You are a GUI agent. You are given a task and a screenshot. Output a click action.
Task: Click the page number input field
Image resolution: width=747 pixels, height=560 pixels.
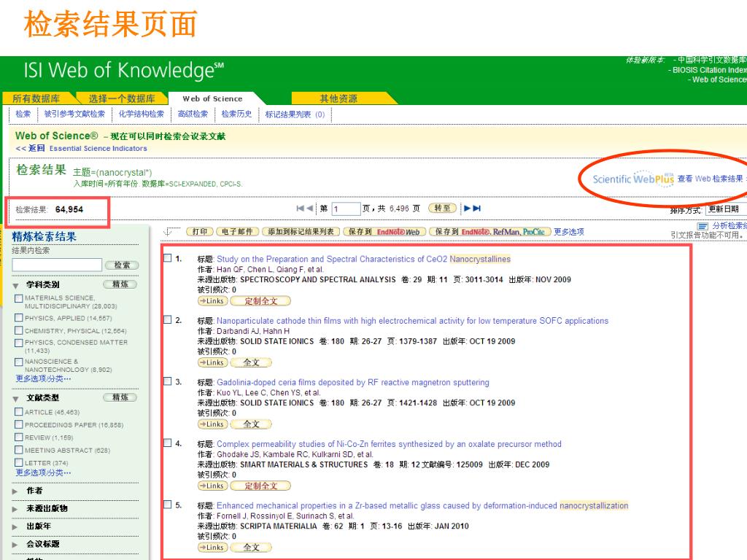(x=346, y=209)
